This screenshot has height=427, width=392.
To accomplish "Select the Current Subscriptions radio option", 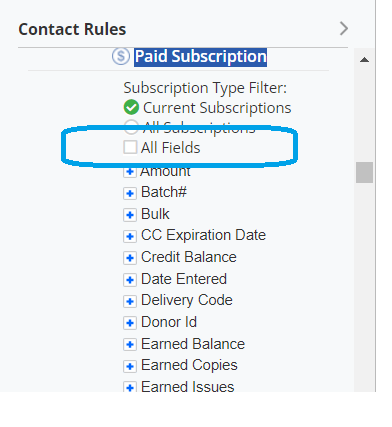I will click(131, 107).
